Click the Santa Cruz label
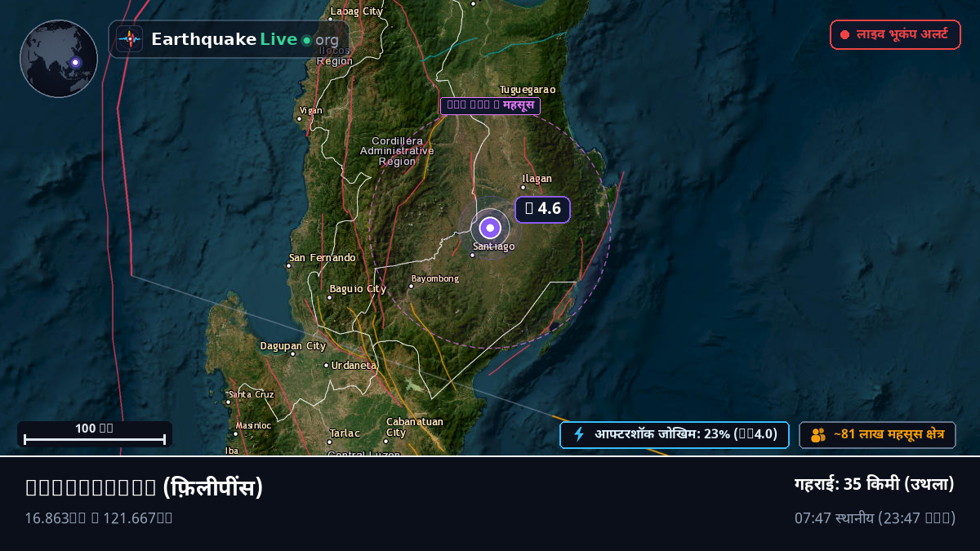 (251, 394)
